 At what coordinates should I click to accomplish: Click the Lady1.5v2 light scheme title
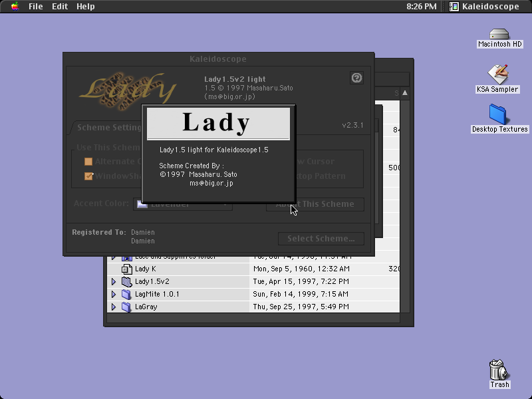pyautogui.click(x=235, y=79)
